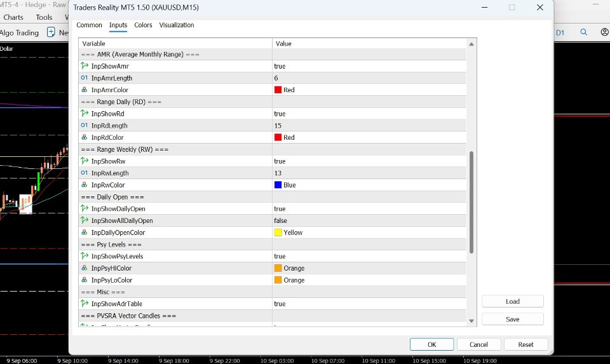Close the Traders Reality dialog window
The image size is (610, 364).
tap(539, 8)
